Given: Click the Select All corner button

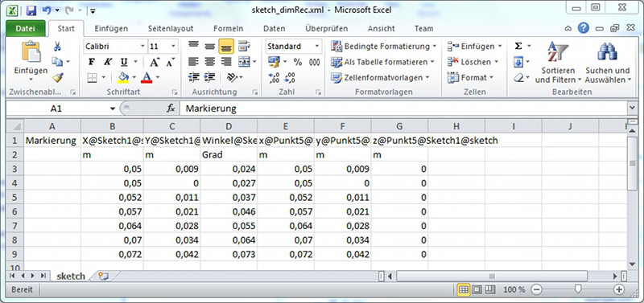Looking at the screenshot, I should [x=14, y=126].
